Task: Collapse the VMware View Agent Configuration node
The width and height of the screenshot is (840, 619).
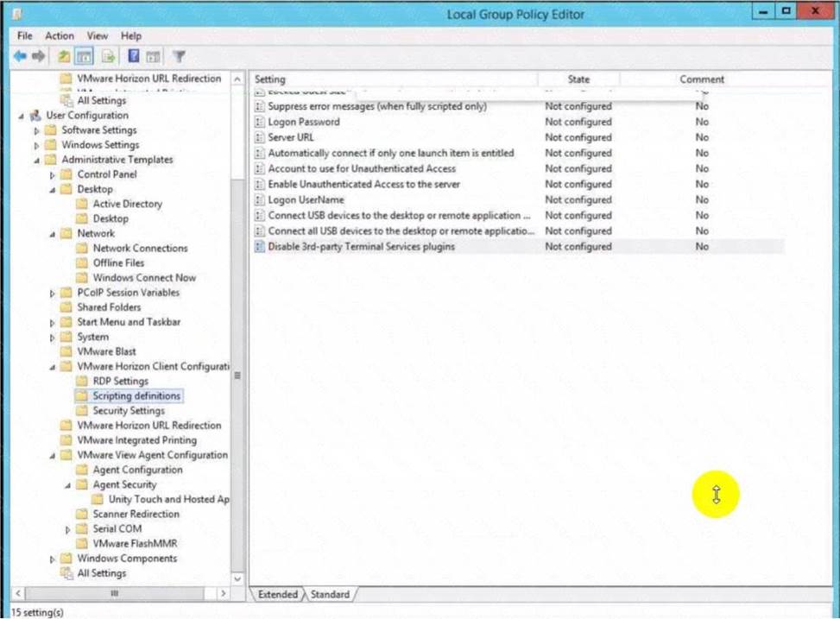Action: [x=53, y=456]
